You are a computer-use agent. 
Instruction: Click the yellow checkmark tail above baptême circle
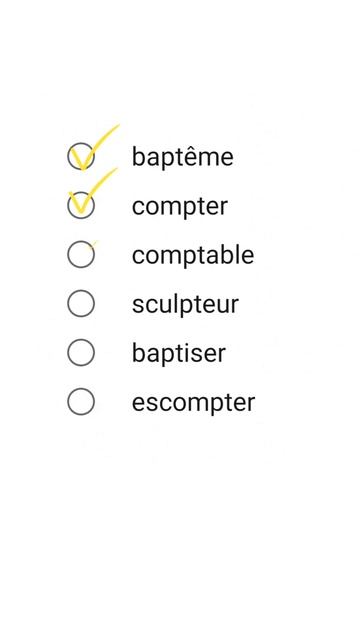point(107,136)
